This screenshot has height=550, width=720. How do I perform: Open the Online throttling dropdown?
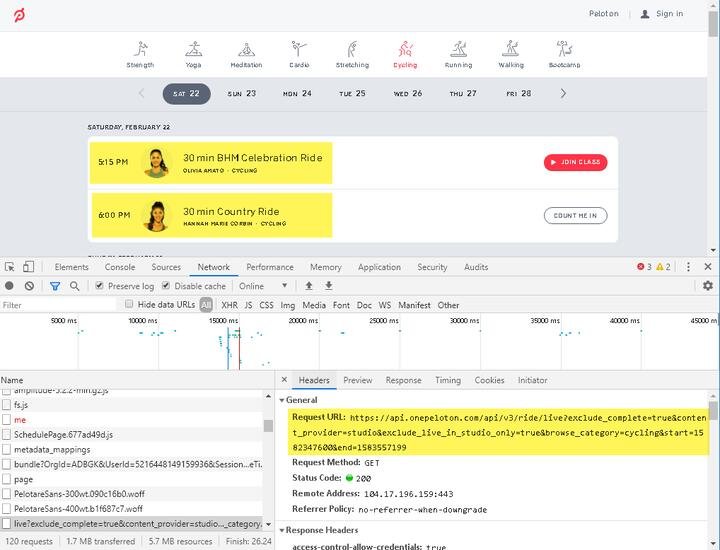click(263, 286)
